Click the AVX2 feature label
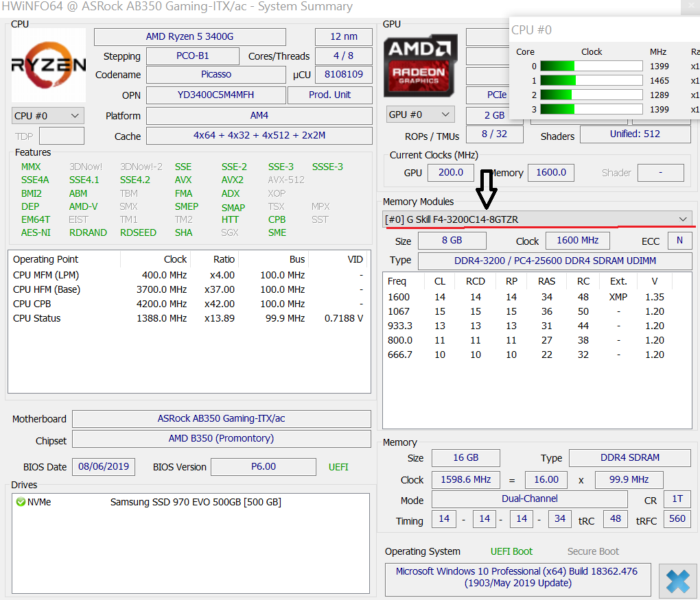 click(233, 180)
